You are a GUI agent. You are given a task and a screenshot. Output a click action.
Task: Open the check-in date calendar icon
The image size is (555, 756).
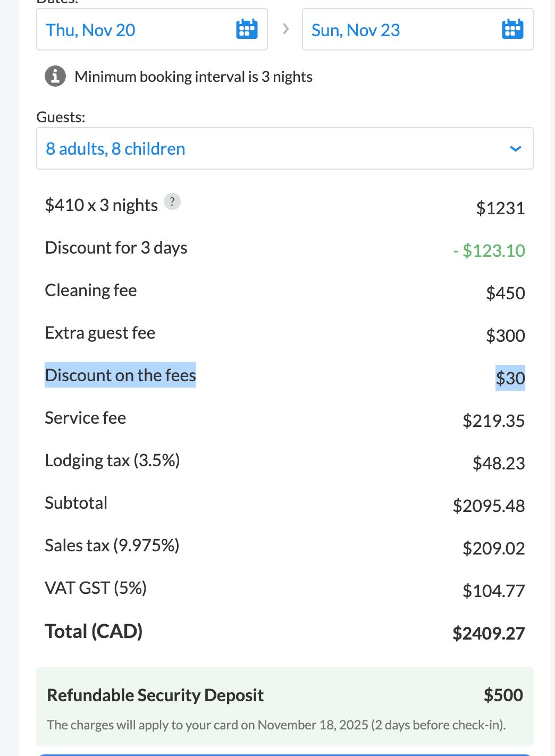[x=247, y=29]
